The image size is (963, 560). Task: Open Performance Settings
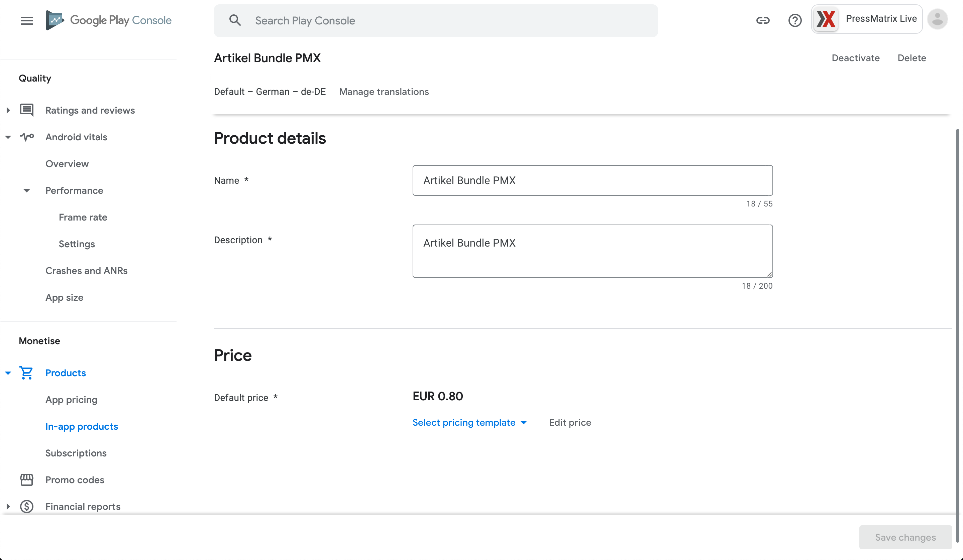[x=77, y=244]
